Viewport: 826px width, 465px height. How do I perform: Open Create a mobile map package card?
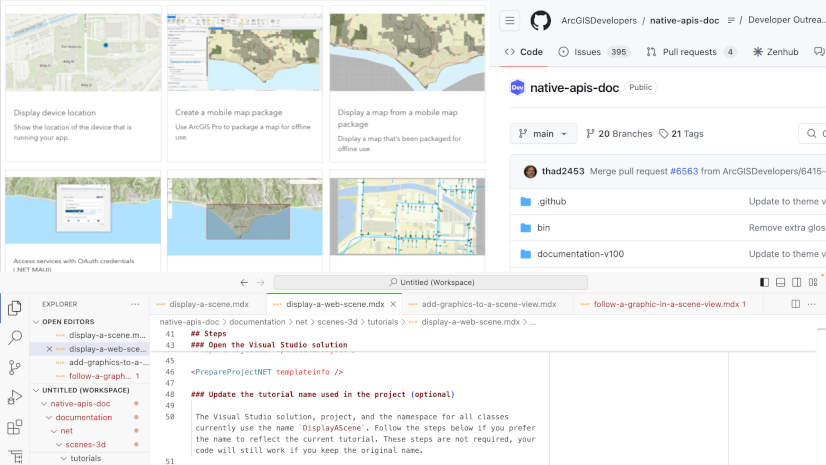click(x=245, y=83)
